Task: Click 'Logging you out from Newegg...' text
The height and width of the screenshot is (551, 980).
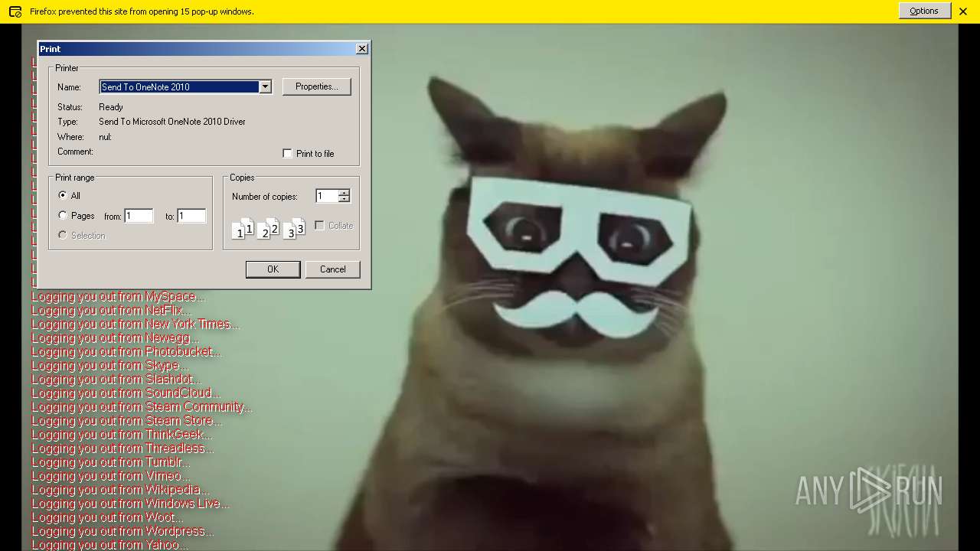Action: click(x=115, y=337)
